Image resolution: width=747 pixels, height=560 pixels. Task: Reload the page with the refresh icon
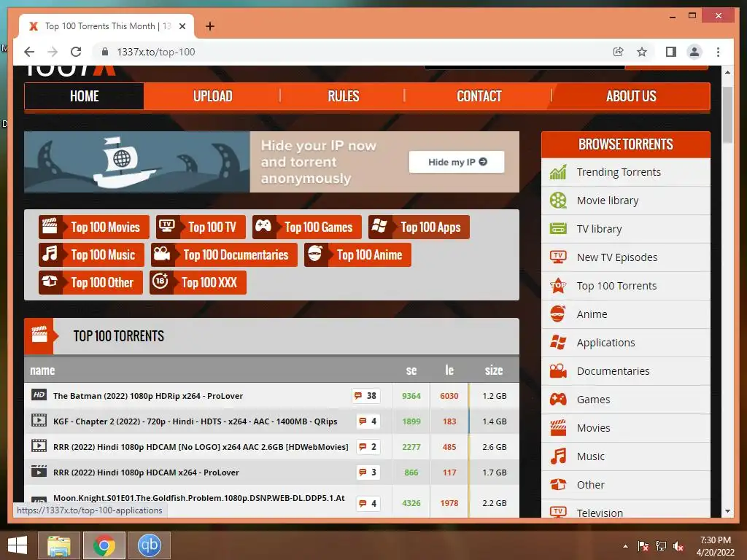tap(76, 52)
